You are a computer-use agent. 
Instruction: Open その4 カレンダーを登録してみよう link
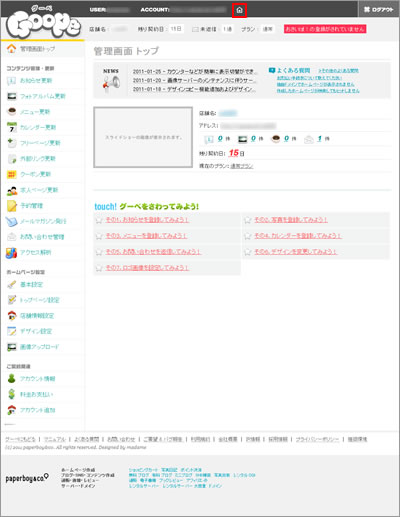point(298,236)
